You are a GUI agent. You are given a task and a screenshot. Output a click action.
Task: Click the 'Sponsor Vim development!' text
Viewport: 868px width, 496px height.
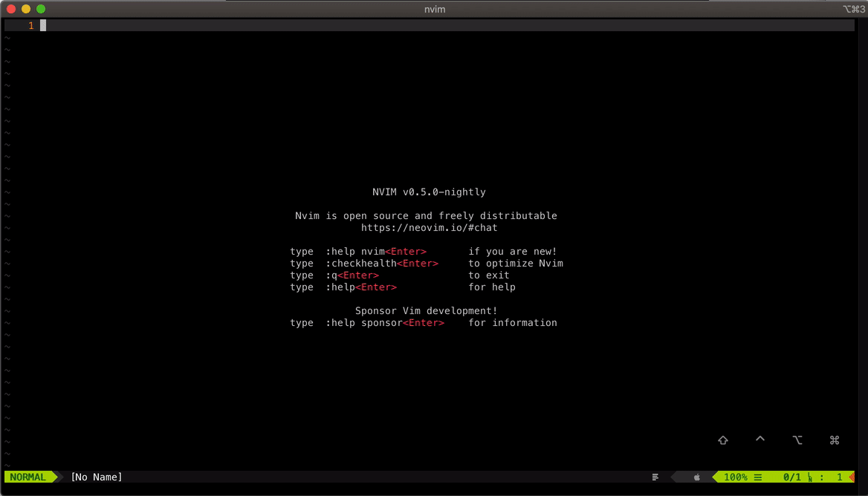click(427, 311)
